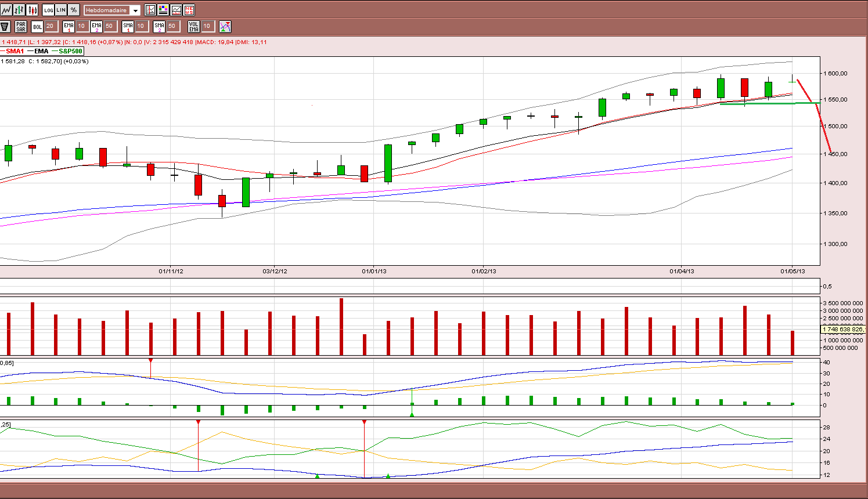Edit Bollinger period field showing 20
Image resolution: width=868 pixels, height=499 pixels.
click(x=51, y=26)
